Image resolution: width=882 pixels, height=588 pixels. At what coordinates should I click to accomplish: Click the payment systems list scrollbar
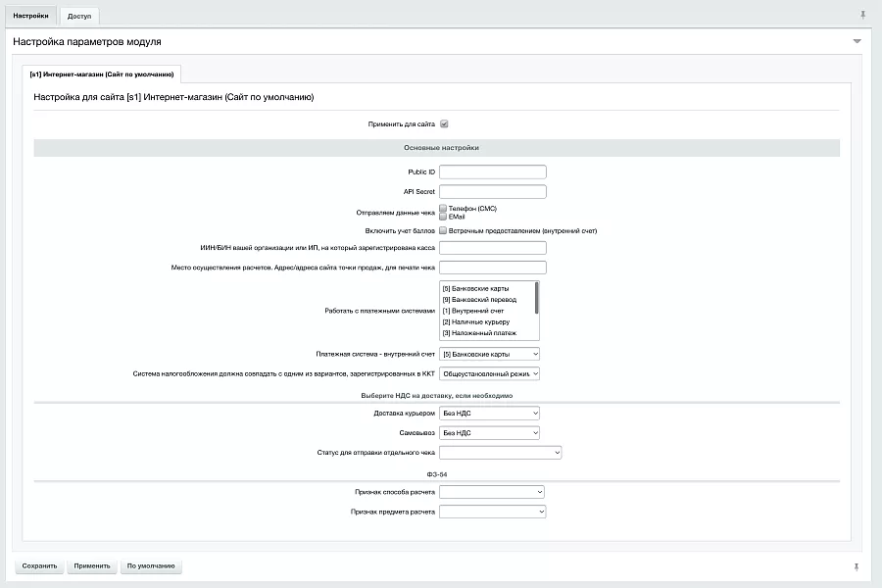pyautogui.click(x=537, y=298)
